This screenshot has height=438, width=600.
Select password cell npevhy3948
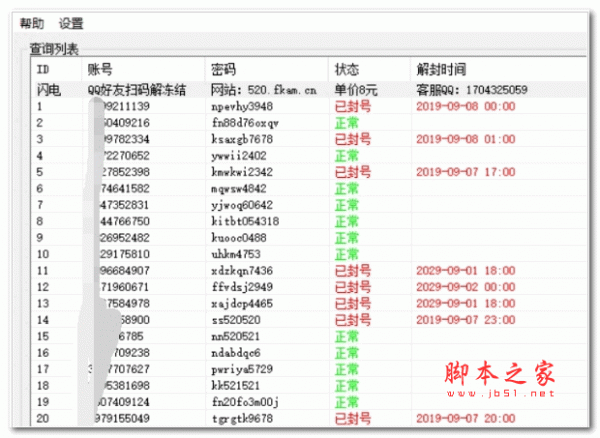[242, 106]
